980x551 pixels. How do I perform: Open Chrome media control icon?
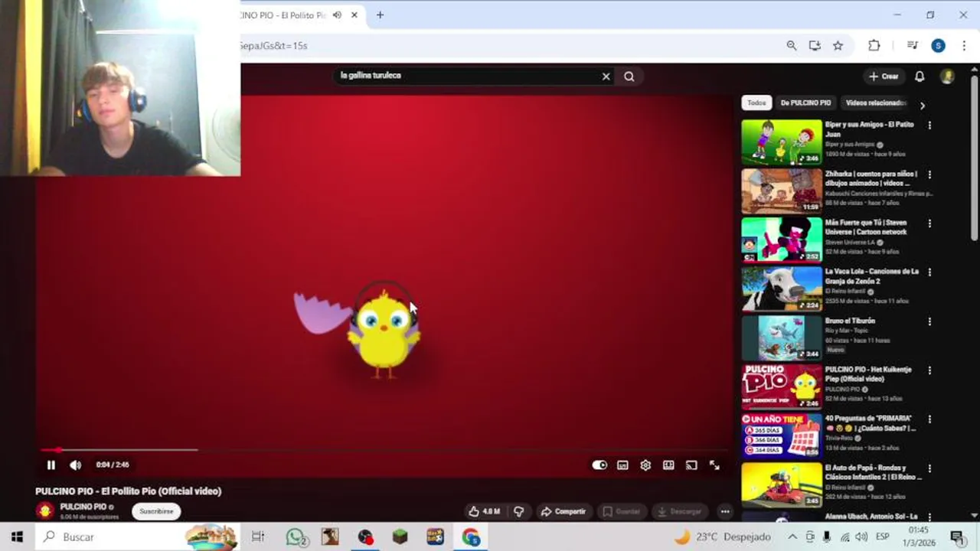point(912,46)
